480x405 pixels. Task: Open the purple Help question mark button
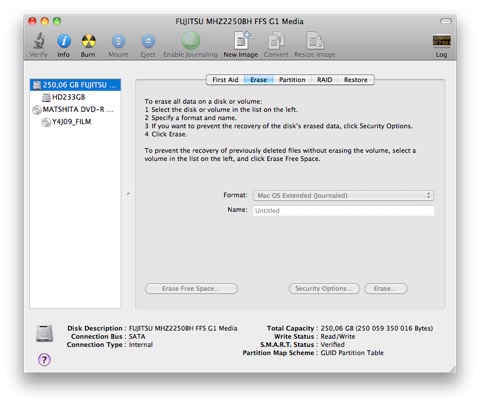point(44,359)
